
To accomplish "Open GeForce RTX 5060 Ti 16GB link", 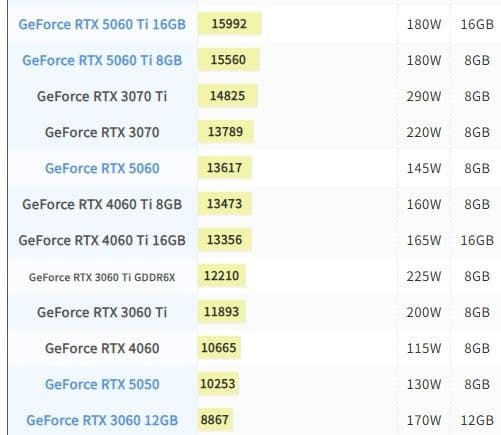I will [102, 24].
